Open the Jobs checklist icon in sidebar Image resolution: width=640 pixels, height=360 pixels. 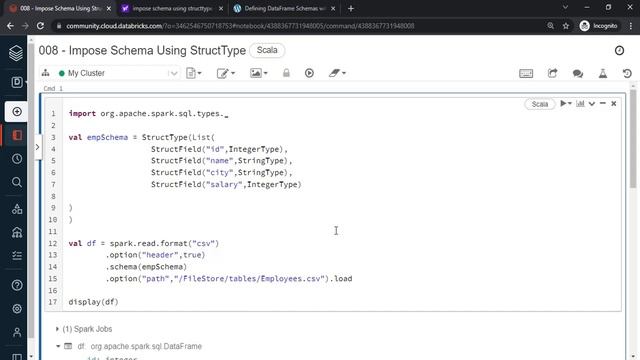(17, 256)
